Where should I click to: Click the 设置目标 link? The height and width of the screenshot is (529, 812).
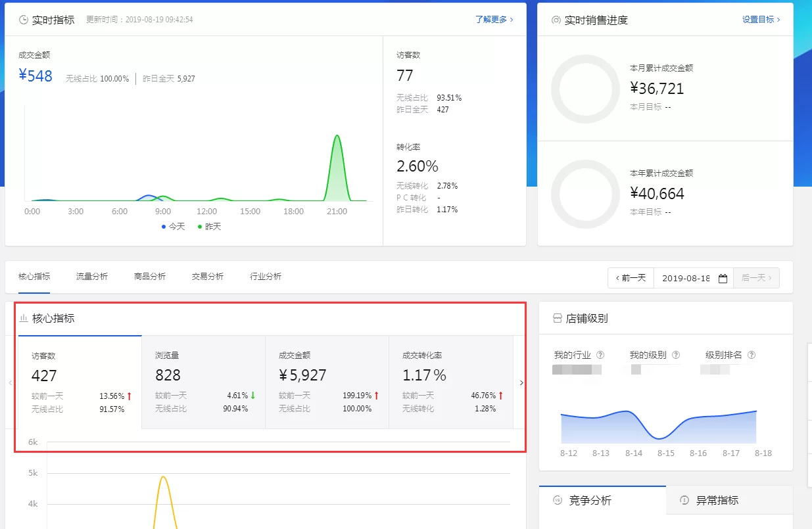tap(761, 20)
